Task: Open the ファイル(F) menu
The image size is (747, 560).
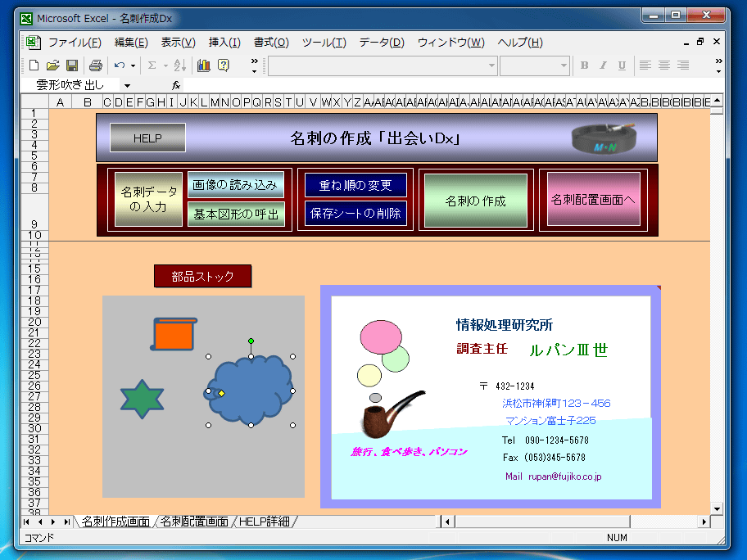Action: (75, 43)
